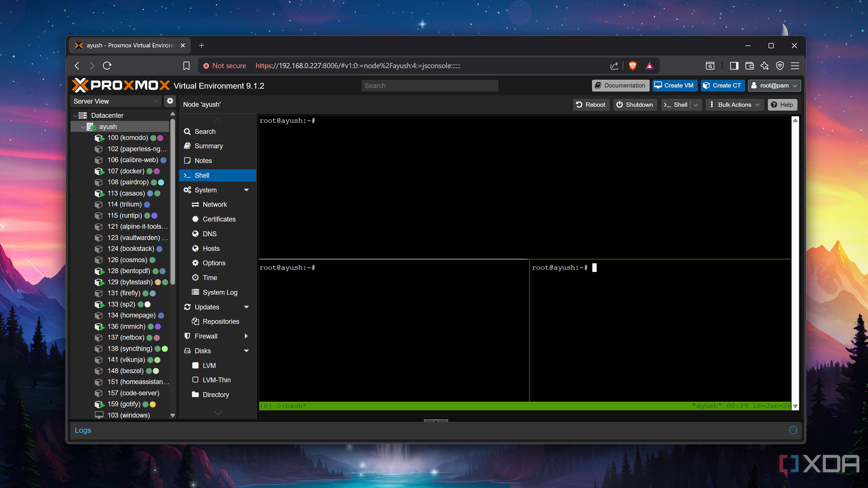Open the Brave Shields lion icon

(632, 66)
